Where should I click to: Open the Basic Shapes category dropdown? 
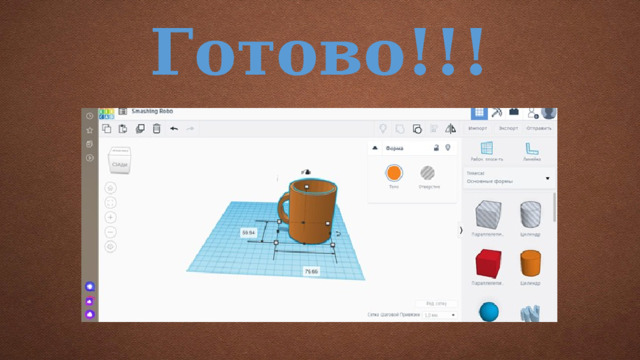509,178
